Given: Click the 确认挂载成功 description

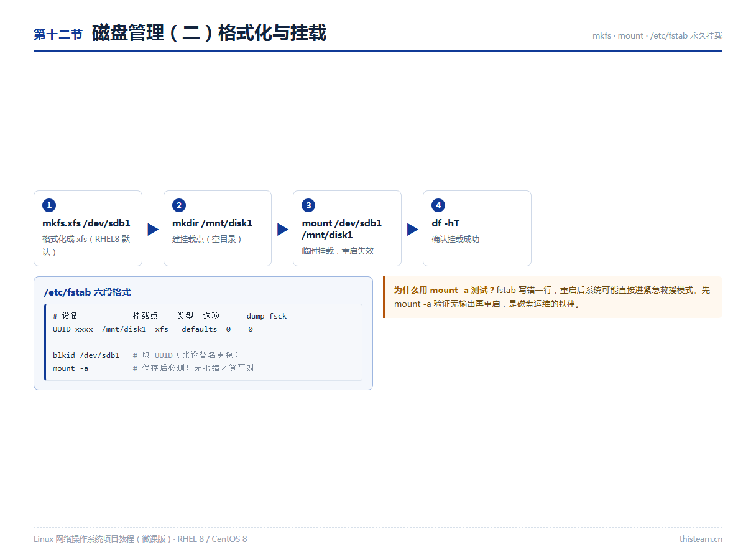Looking at the screenshot, I should 456,239.
